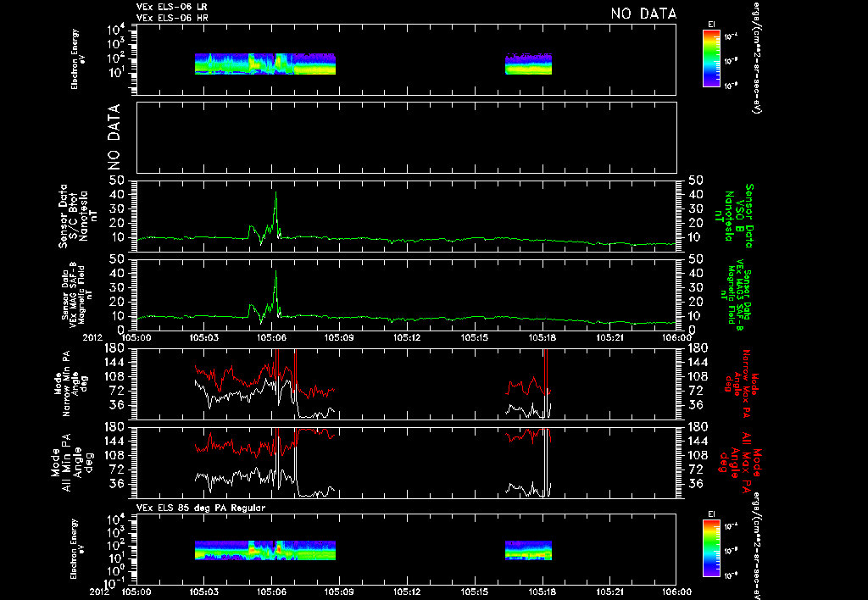
Task: Click the empty NO DATA plot panel
Action: [406, 137]
